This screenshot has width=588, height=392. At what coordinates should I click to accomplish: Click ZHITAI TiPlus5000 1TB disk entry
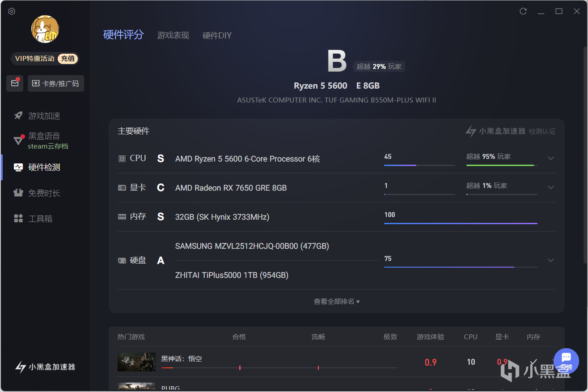(x=232, y=275)
